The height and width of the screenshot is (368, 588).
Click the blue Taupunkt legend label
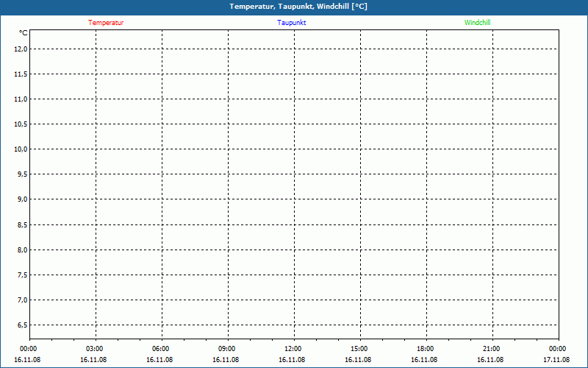tap(291, 23)
